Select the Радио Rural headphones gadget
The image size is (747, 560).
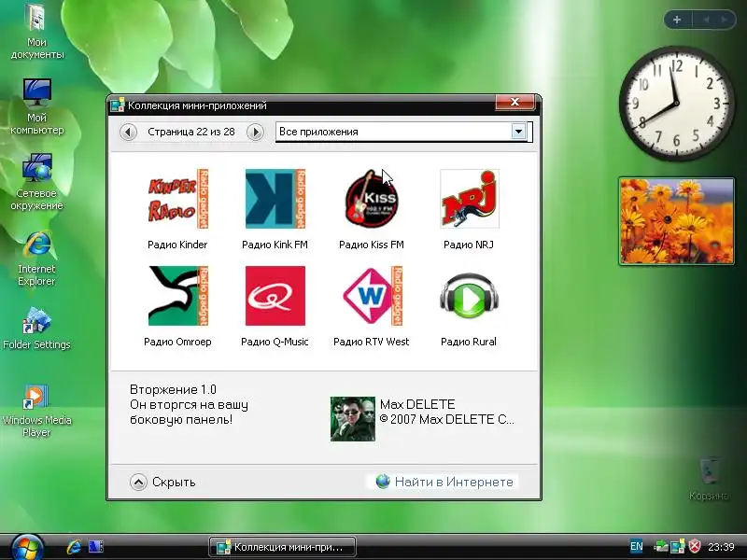(x=470, y=296)
